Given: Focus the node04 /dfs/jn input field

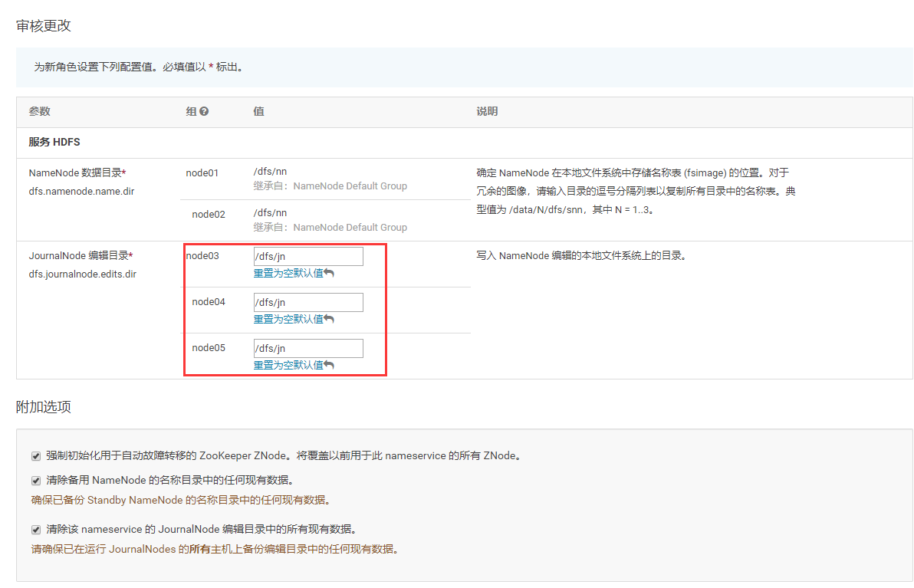Looking at the screenshot, I should pyautogui.click(x=308, y=303).
